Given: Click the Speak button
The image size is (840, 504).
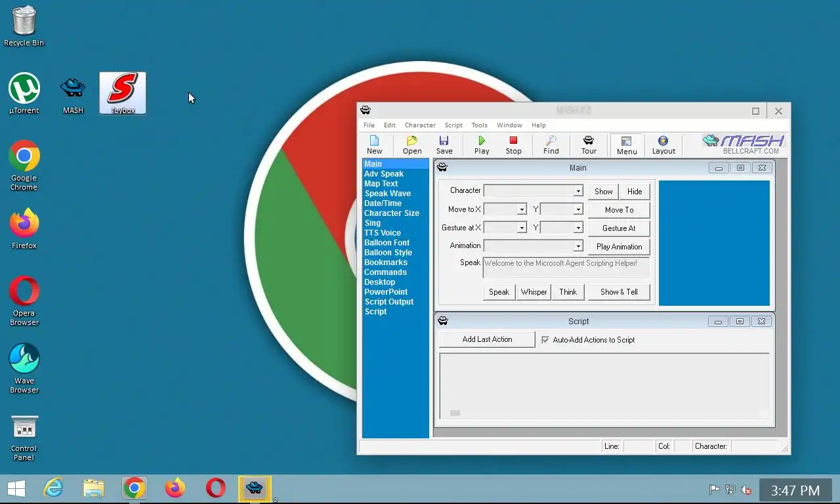Looking at the screenshot, I should point(499,291).
